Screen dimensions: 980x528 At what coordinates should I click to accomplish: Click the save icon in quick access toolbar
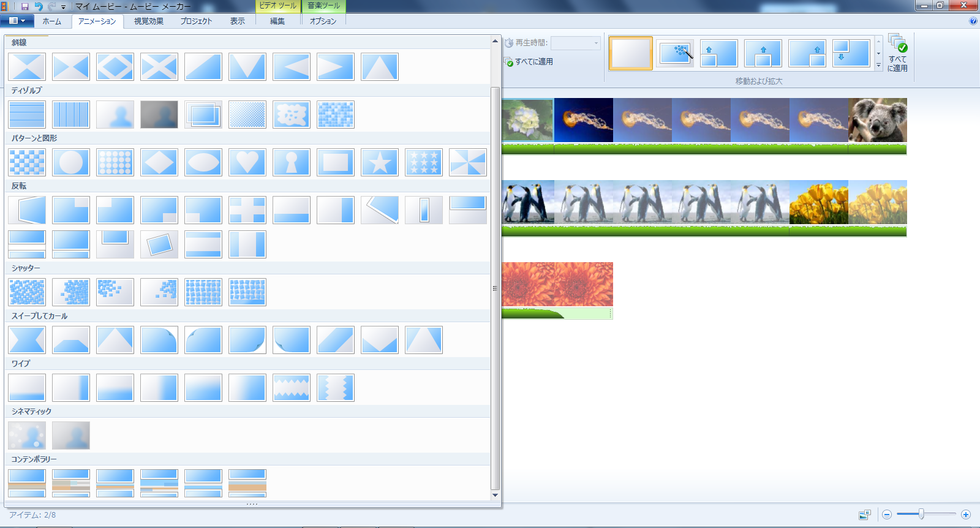click(25, 6)
